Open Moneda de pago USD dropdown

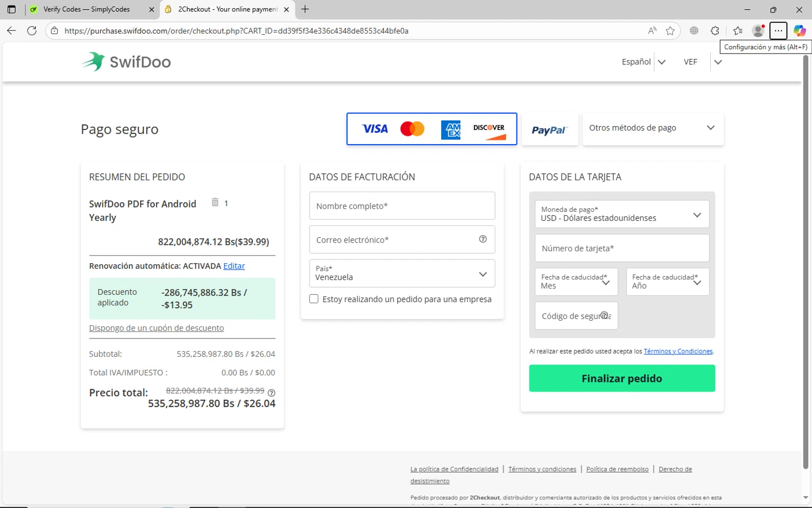[621, 214]
